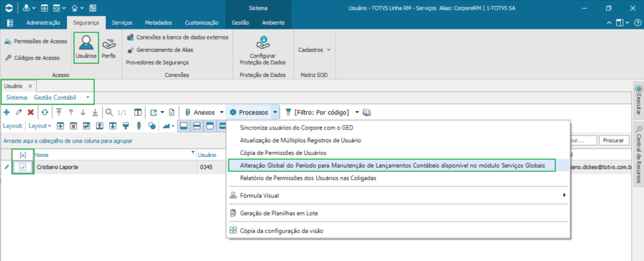Viewport: 644px width, 261px height.
Task: Click the layout delete icon with red X
Action: coord(73,125)
